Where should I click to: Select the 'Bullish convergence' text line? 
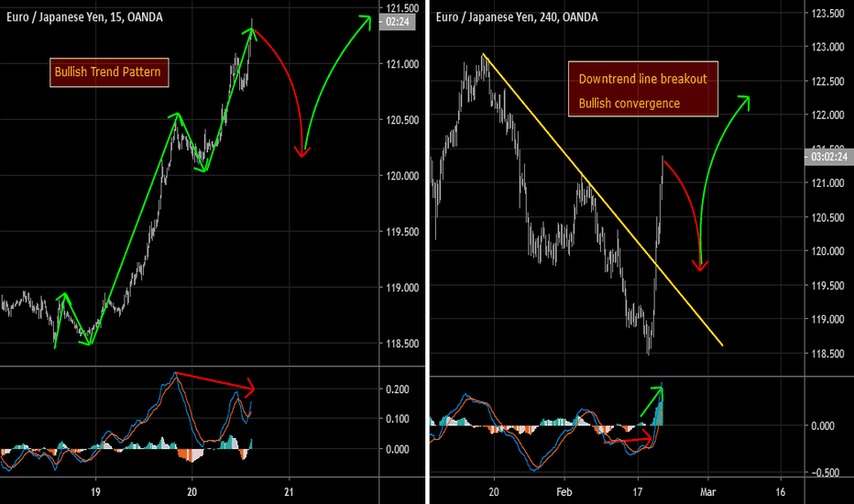tap(630, 104)
